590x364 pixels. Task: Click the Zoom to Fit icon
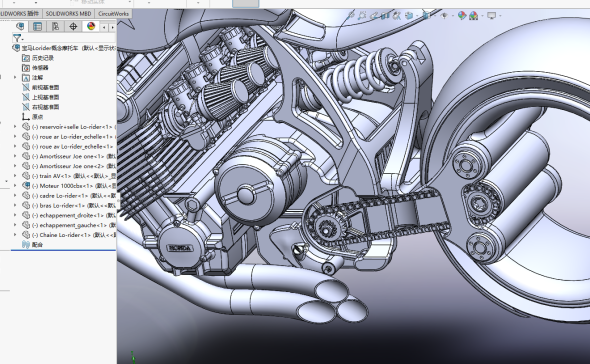(351, 15)
